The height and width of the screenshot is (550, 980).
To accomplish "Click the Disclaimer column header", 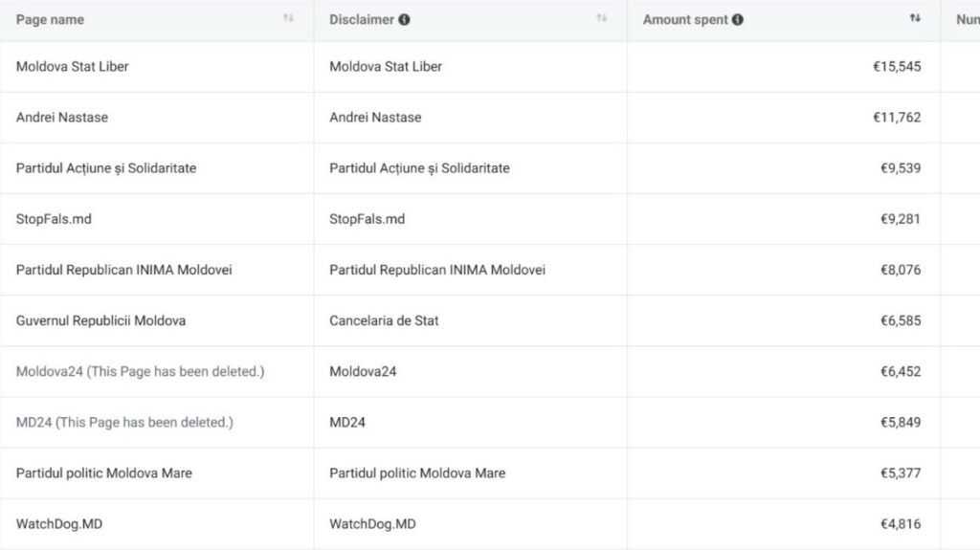I will (362, 19).
